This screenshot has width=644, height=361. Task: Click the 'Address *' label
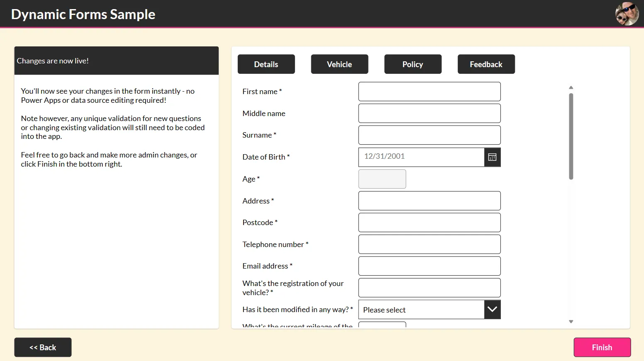click(258, 201)
